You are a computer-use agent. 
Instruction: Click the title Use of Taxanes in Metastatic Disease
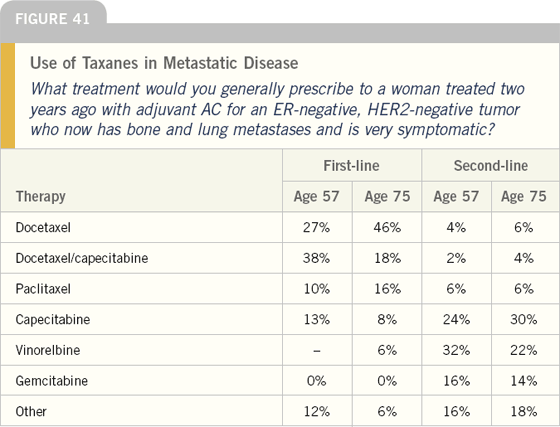[164, 63]
